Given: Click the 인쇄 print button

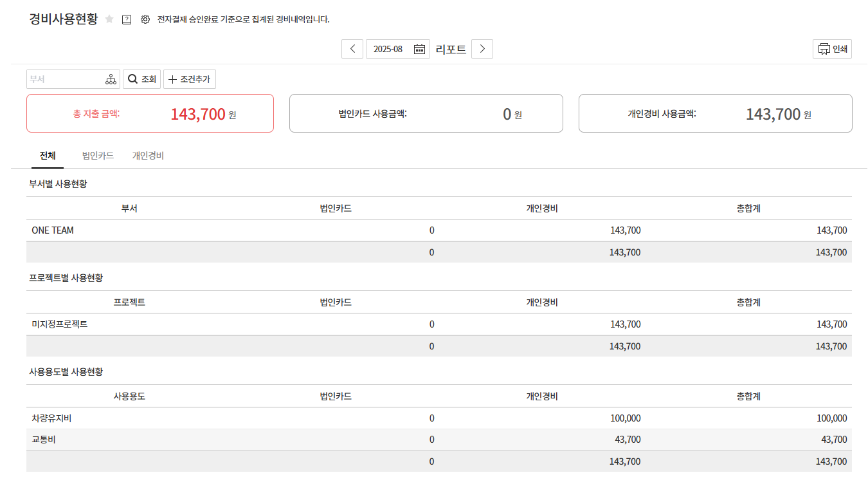Looking at the screenshot, I should (x=832, y=49).
